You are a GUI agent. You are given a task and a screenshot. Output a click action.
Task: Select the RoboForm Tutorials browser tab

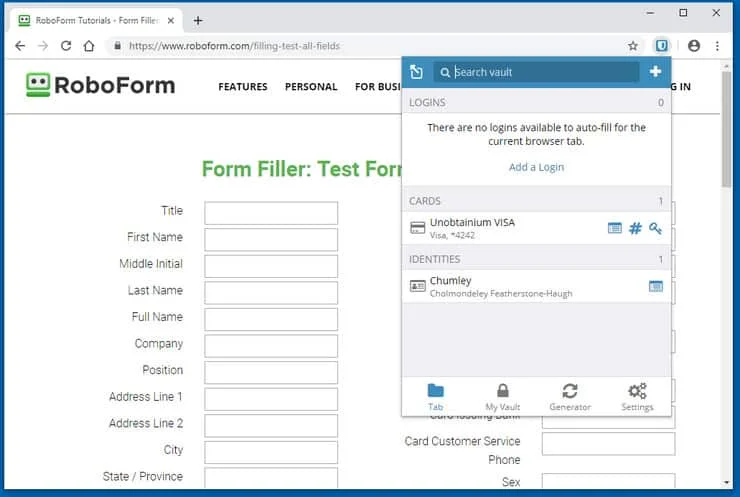tap(97, 20)
